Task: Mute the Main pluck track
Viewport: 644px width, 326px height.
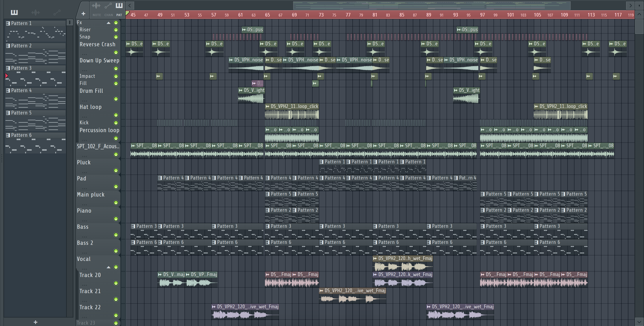Action: coord(116,203)
